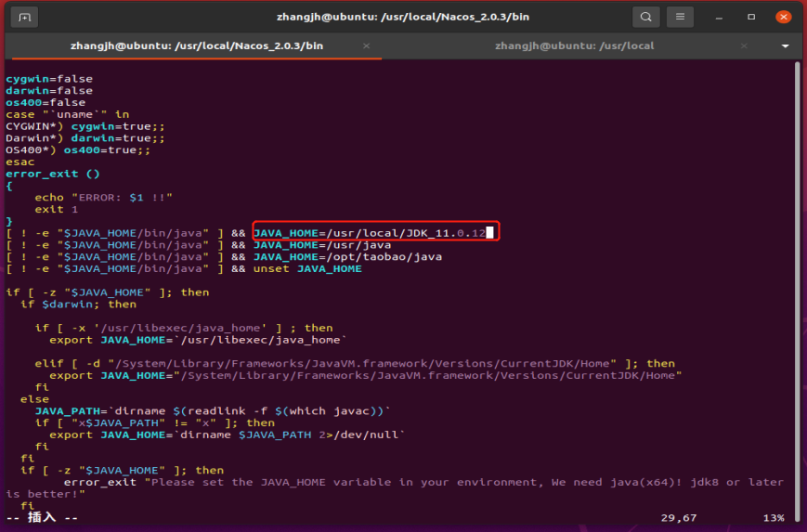Click JAVA_HOME=/usr/java text
Image resolution: width=807 pixels, height=532 pixels.
pos(322,245)
